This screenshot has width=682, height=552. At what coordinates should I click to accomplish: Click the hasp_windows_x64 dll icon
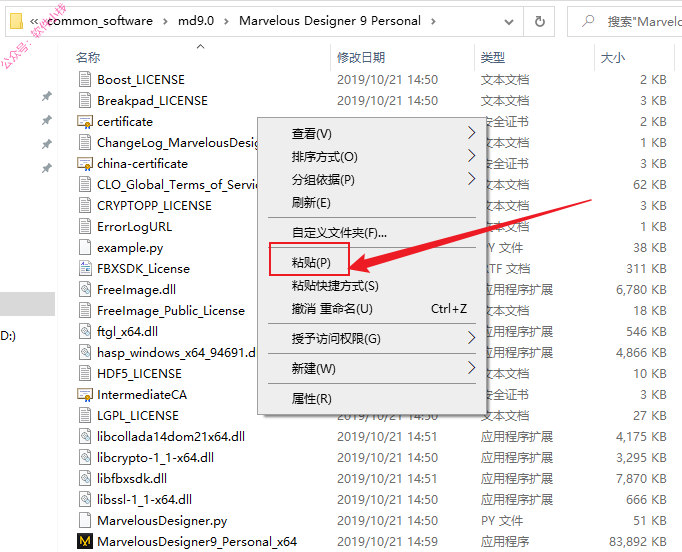pos(85,352)
